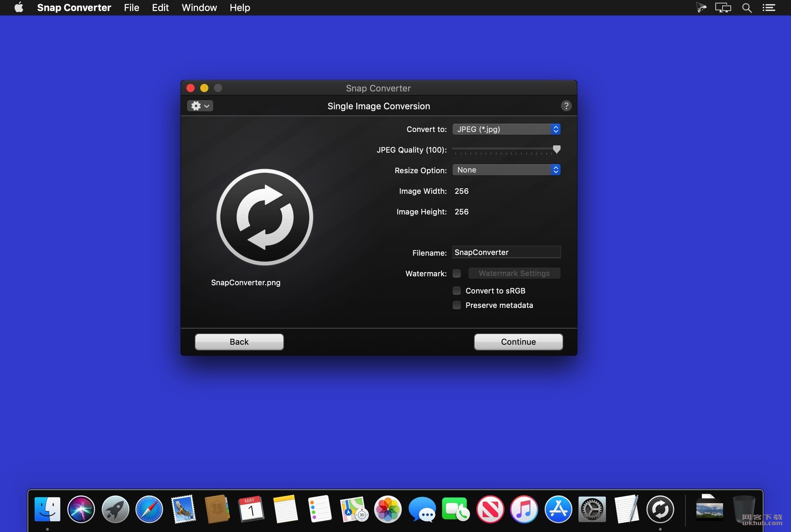Click the help question mark button

566,106
